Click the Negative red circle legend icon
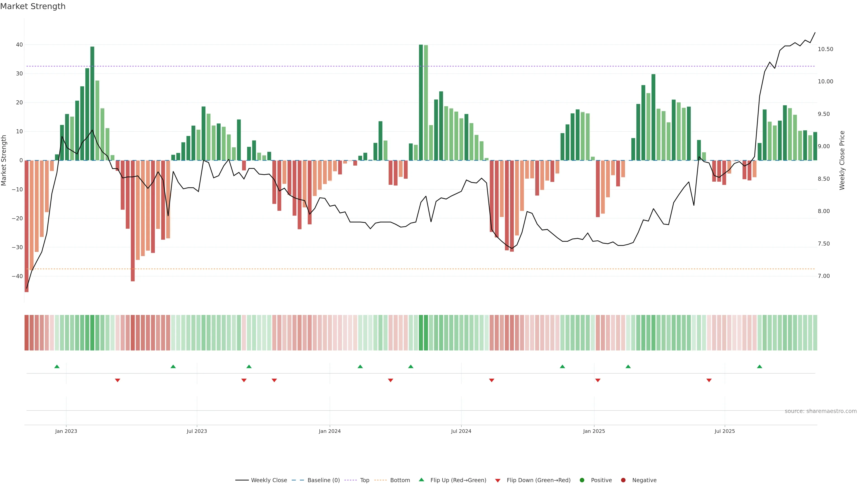 (623, 480)
